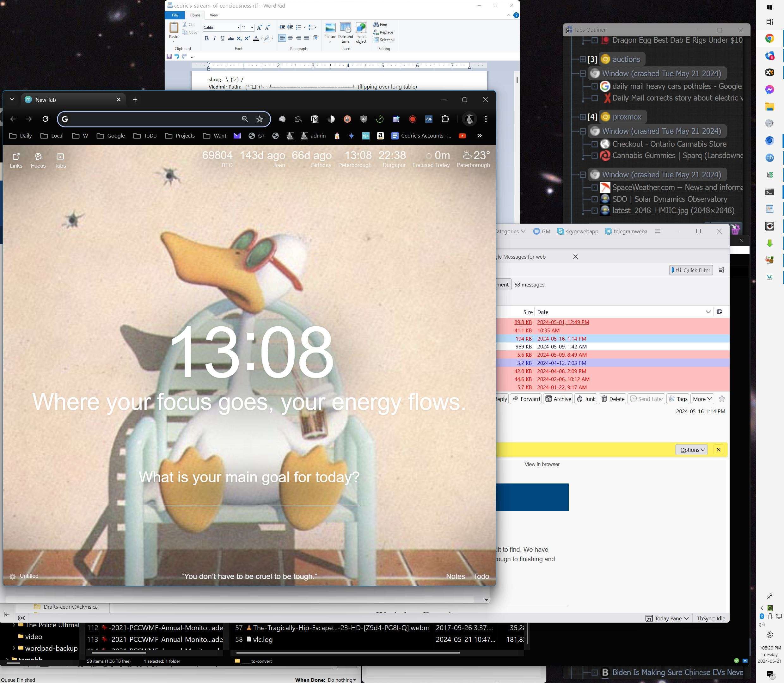Viewport: 784px width, 683px height.
Task: Click the WordPad text highlight color swatch
Action: tap(267, 39)
